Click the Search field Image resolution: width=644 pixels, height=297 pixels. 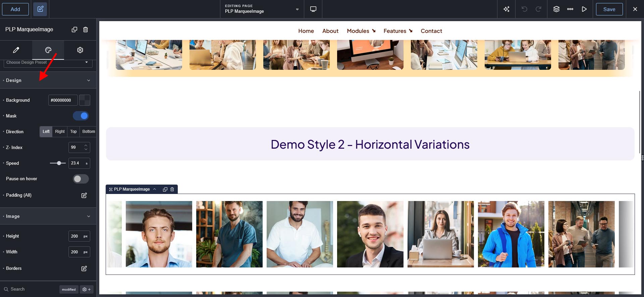[x=30, y=289]
